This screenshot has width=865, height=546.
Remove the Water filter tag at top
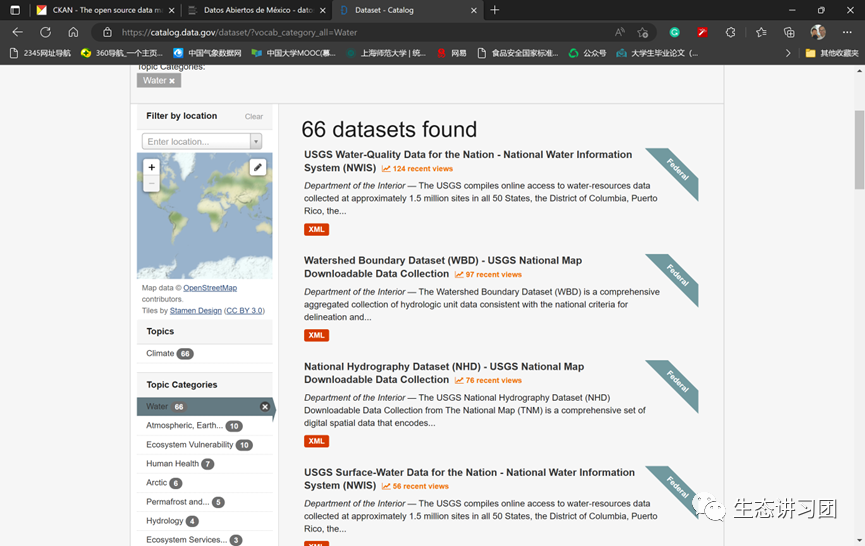point(172,81)
